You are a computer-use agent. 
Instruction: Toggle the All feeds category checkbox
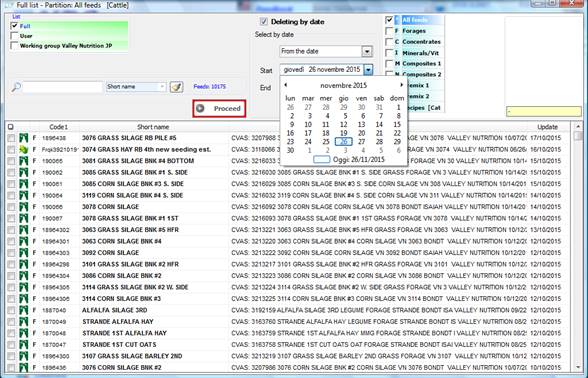point(389,20)
